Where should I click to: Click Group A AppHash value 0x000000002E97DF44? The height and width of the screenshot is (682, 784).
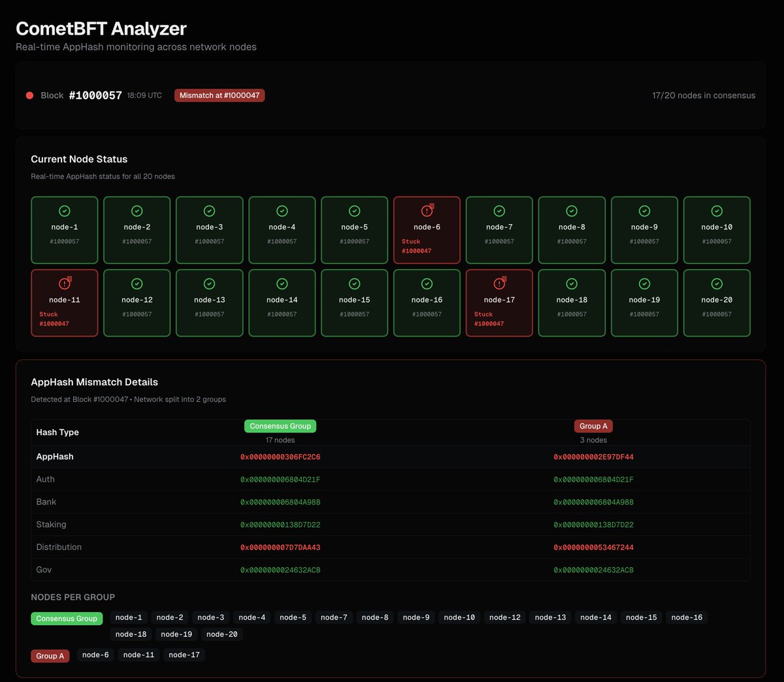[593, 457]
